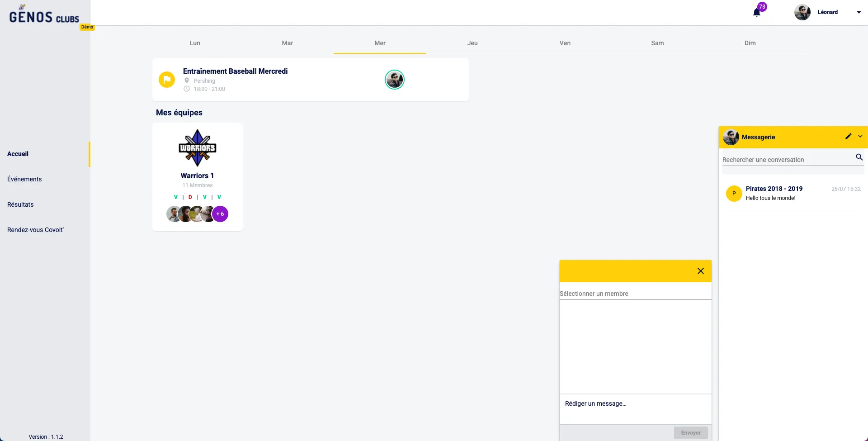Close the new message window
This screenshot has width=868, height=441.
point(700,271)
